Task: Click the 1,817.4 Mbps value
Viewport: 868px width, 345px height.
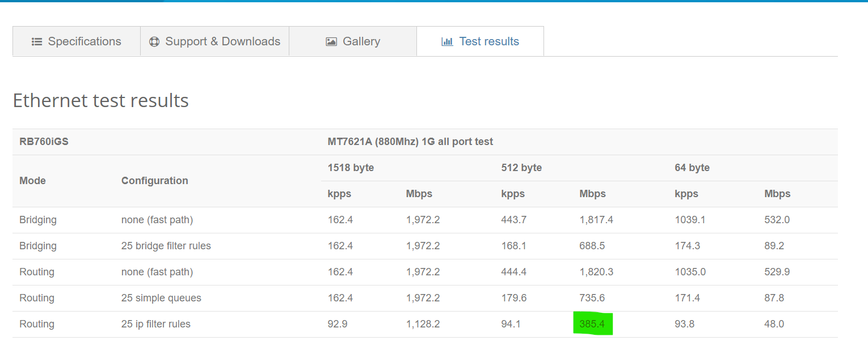Action: pos(596,220)
